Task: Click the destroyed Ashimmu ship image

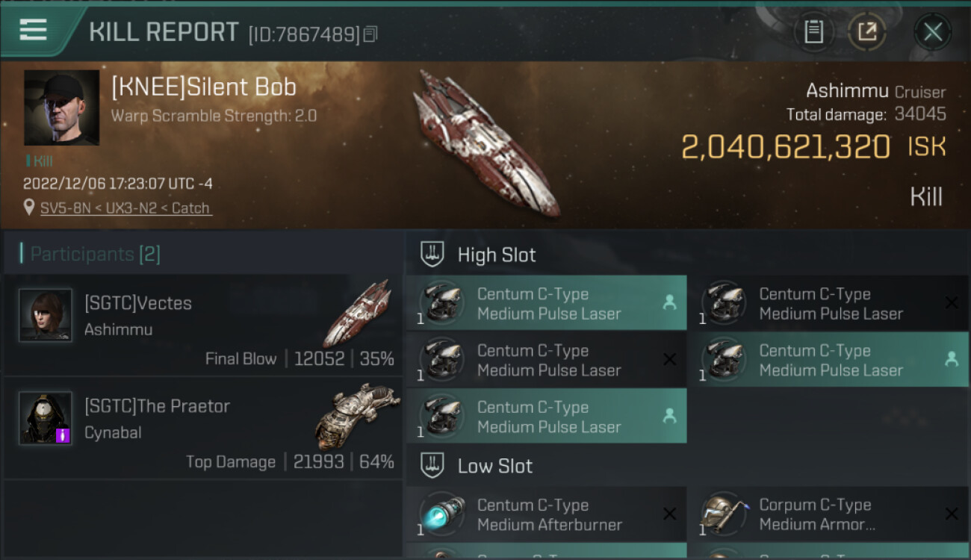Action: pos(486,144)
